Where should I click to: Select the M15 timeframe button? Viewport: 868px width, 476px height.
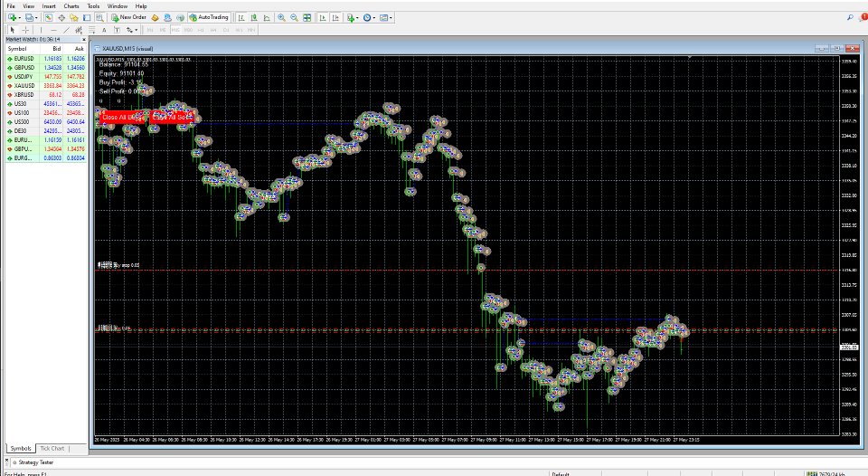[175, 30]
